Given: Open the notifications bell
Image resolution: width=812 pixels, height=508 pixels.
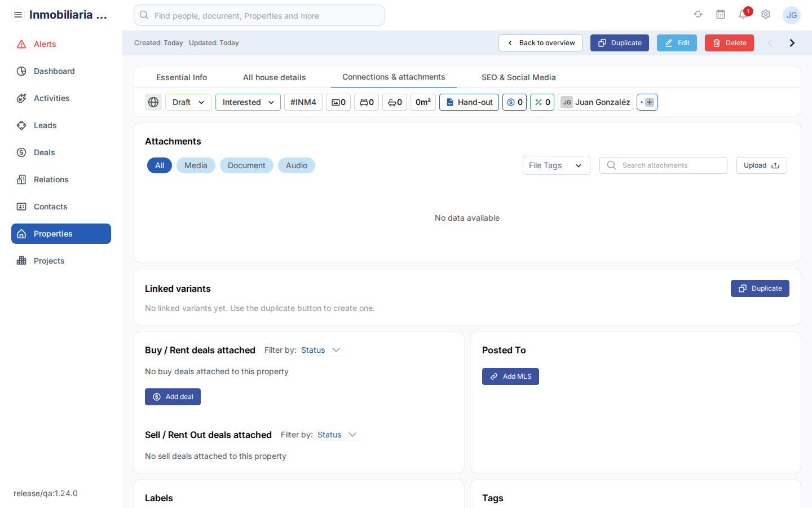Looking at the screenshot, I should coord(743,15).
